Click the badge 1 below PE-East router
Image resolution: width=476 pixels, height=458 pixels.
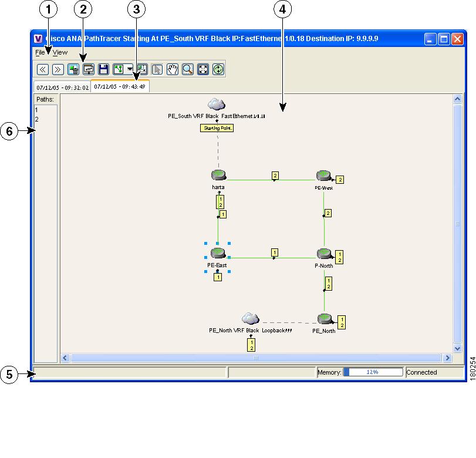(218, 277)
